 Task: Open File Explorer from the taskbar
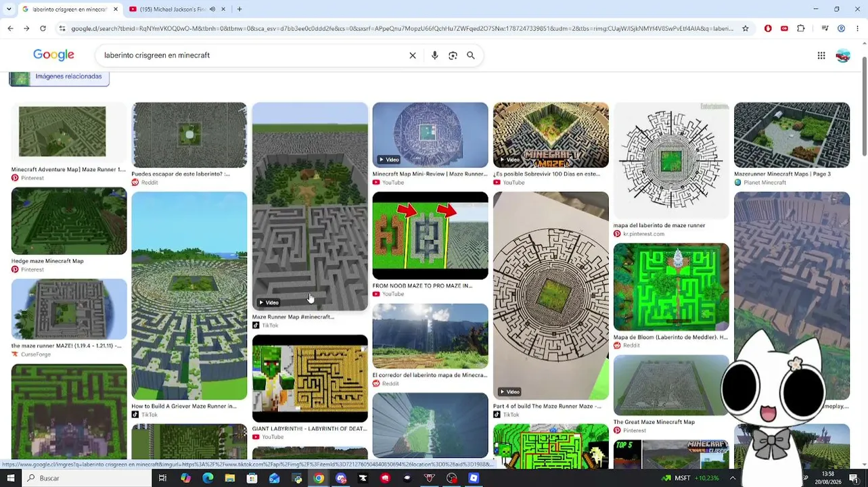tap(230, 478)
